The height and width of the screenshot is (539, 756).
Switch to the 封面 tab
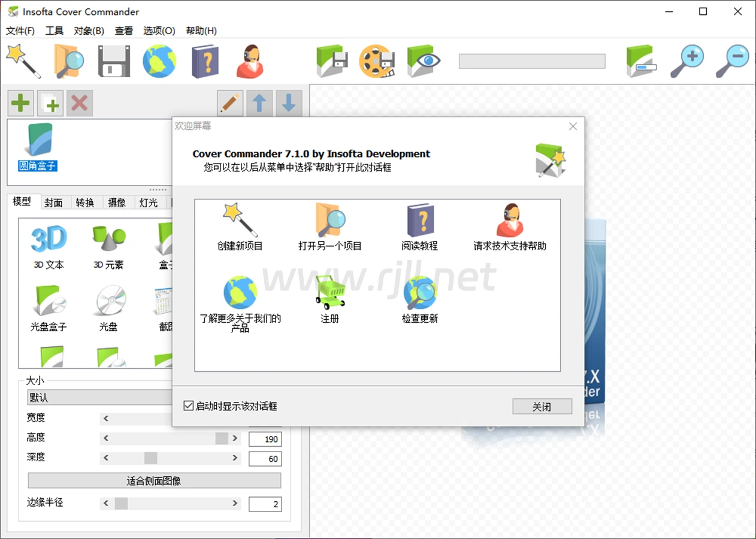53,202
